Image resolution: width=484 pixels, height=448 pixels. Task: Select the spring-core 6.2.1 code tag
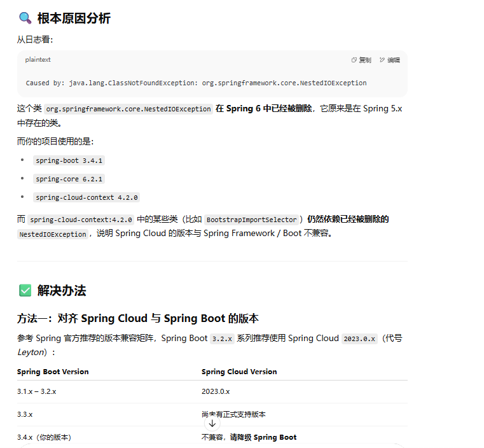coord(69,179)
